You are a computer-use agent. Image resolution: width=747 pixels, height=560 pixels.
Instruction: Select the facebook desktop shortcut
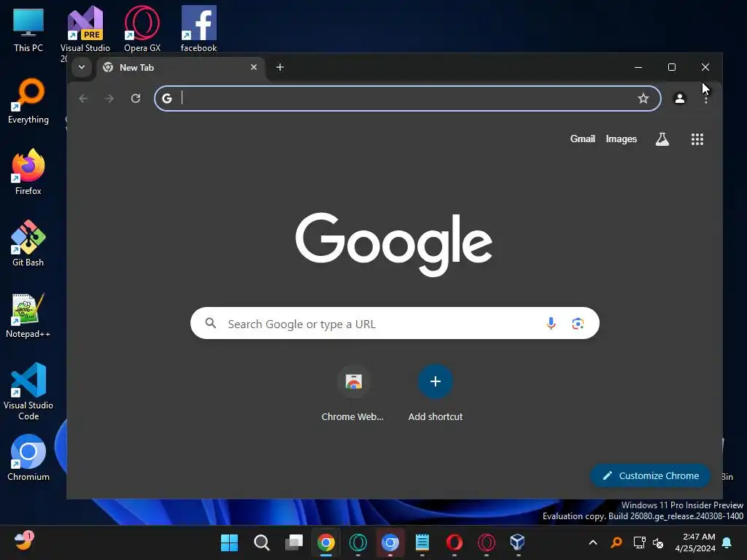tap(198, 29)
